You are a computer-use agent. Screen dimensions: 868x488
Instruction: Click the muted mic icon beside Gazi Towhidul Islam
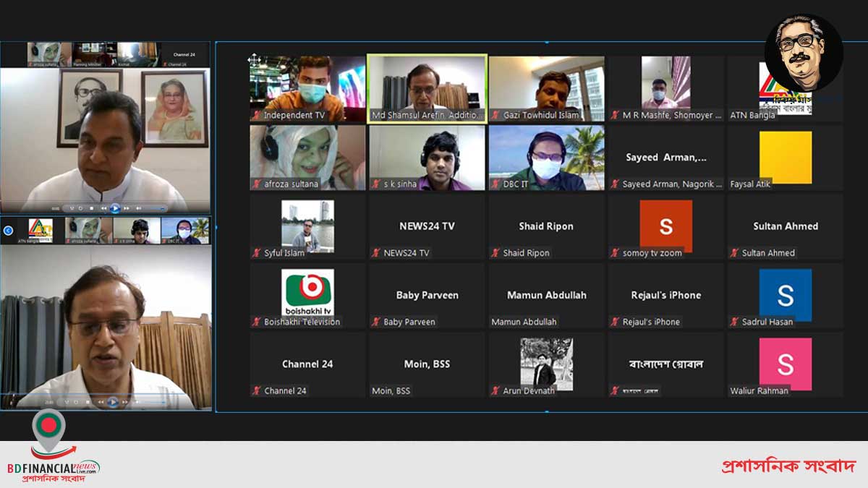tap(495, 115)
